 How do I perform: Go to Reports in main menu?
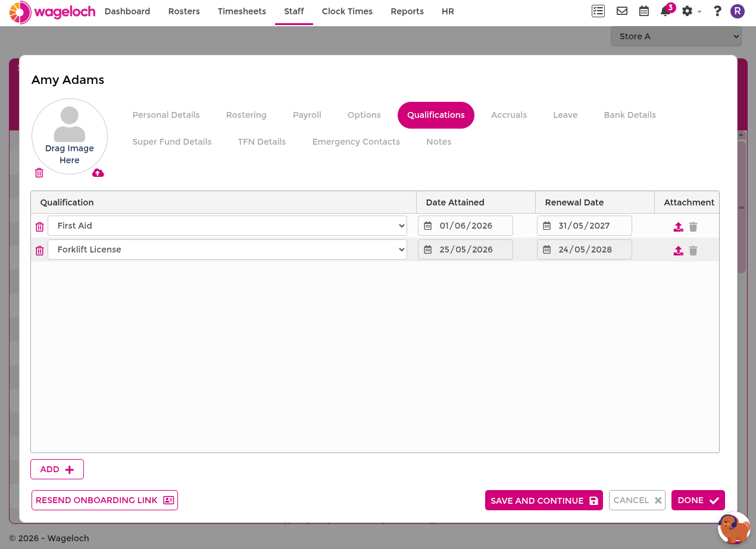(407, 11)
